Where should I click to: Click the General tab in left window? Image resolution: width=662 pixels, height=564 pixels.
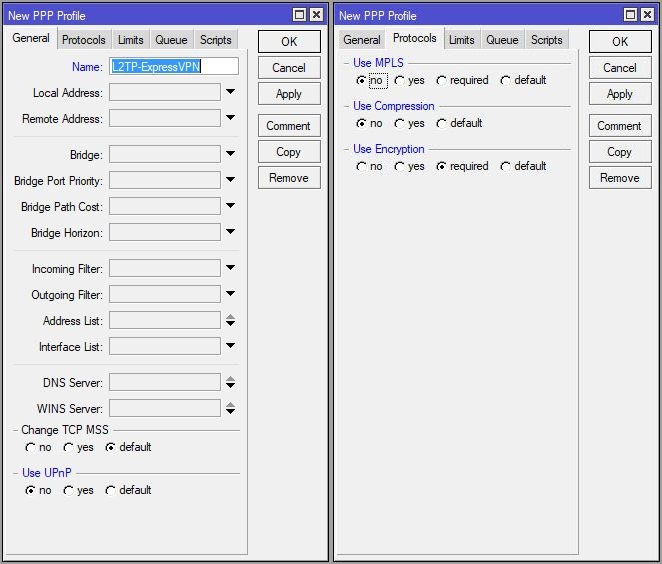tap(30, 38)
